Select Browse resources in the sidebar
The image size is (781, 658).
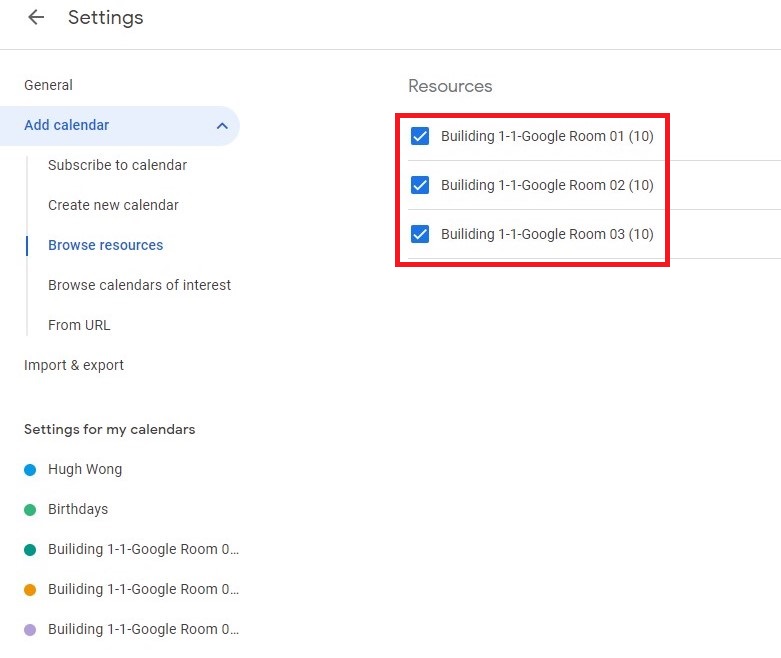(105, 245)
